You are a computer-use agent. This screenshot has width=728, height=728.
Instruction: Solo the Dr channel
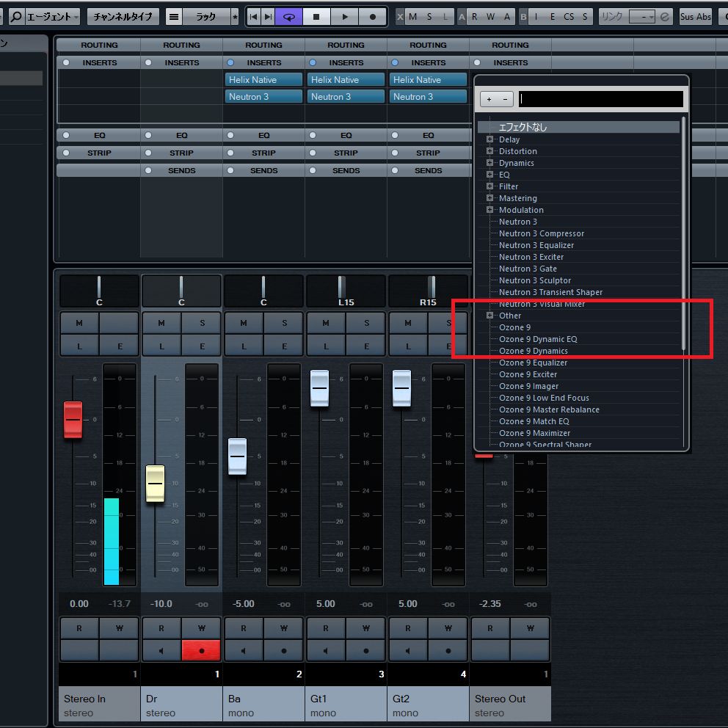coord(202,323)
